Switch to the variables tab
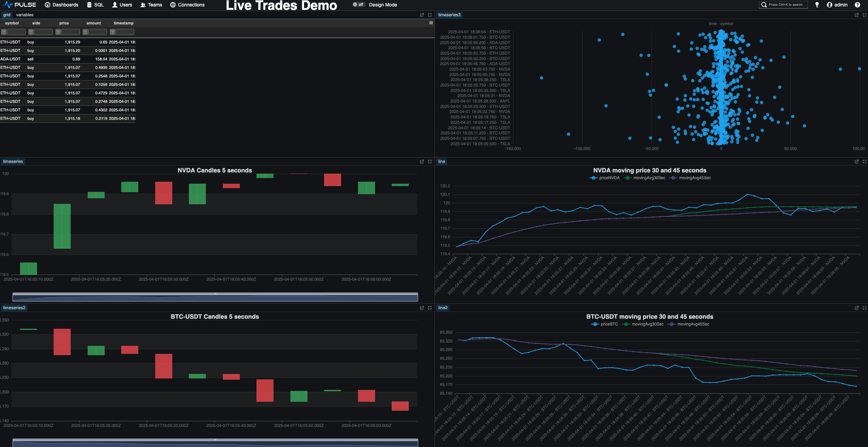Viewport: 868px width, 447px height. [x=25, y=15]
